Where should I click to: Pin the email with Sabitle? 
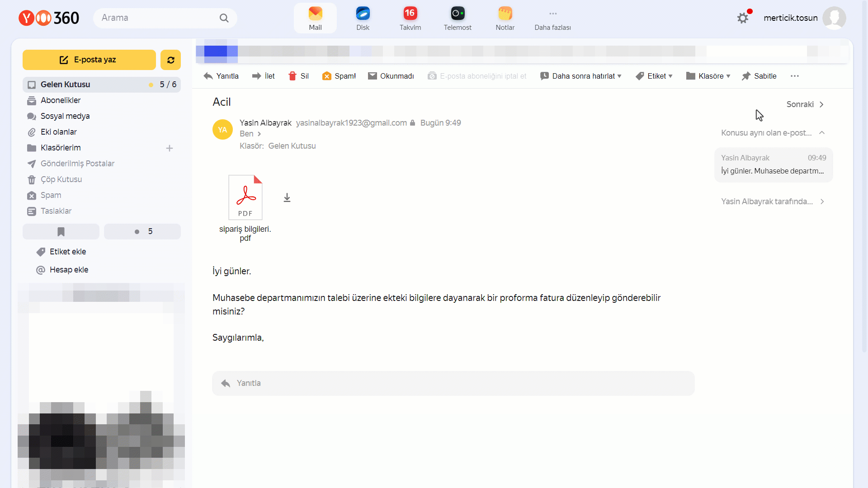point(759,76)
